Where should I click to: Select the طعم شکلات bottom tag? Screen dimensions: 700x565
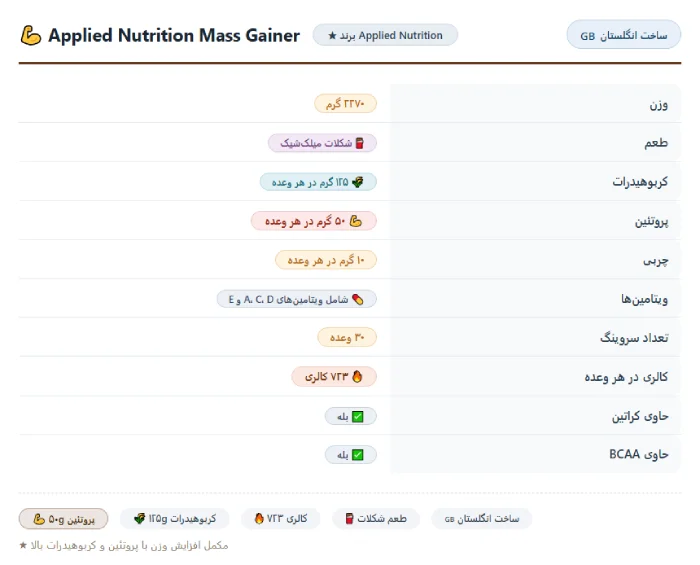click(376, 519)
